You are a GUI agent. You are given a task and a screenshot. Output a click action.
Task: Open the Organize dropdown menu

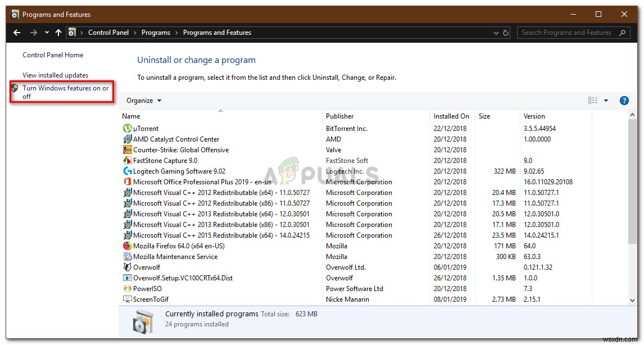coord(143,100)
